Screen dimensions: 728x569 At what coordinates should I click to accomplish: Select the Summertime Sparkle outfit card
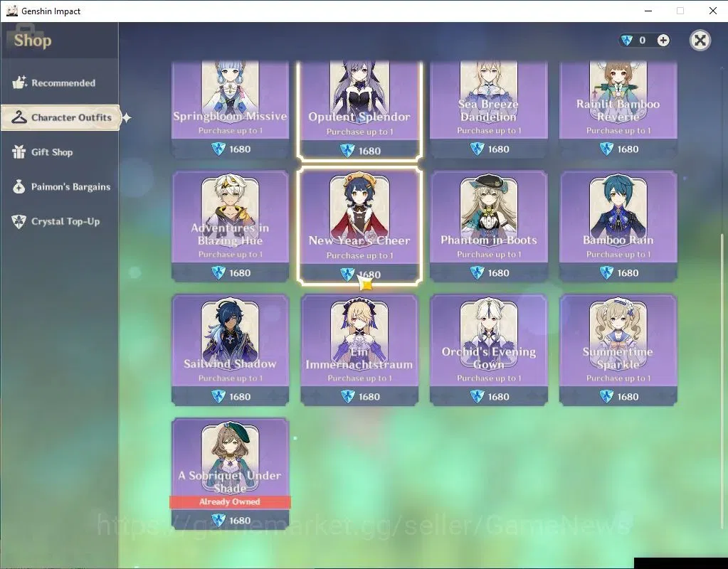coord(618,350)
